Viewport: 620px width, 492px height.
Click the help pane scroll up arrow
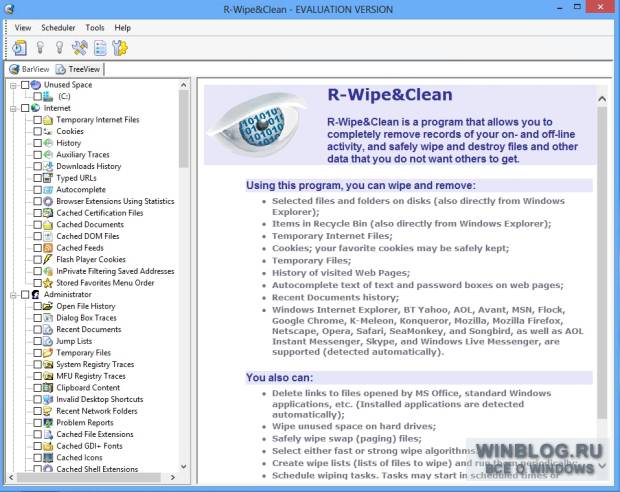pos(602,99)
